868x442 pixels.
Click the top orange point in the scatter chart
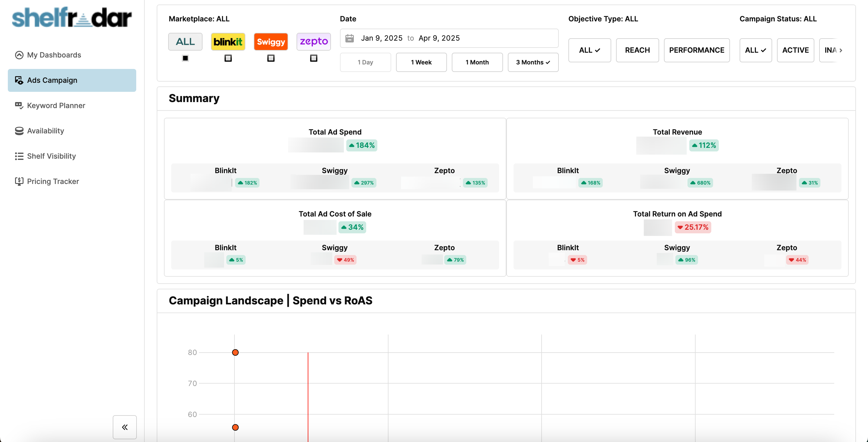click(235, 353)
